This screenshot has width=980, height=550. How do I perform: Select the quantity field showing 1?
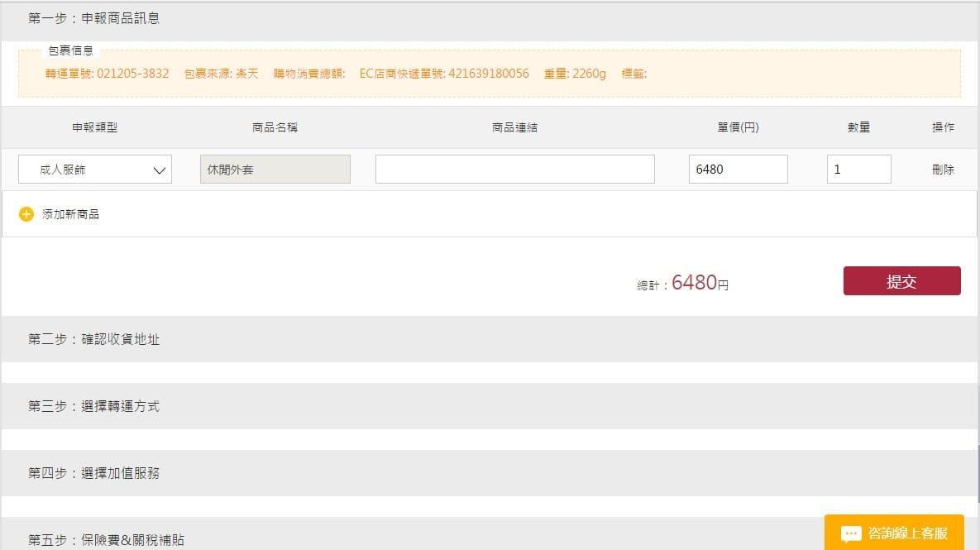(858, 170)
